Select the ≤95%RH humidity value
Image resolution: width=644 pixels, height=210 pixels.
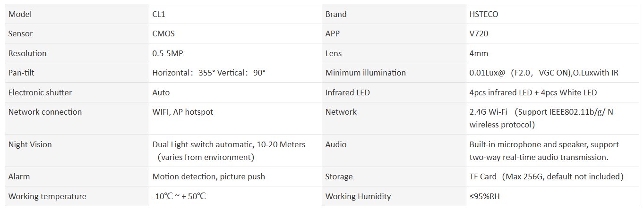484,196
